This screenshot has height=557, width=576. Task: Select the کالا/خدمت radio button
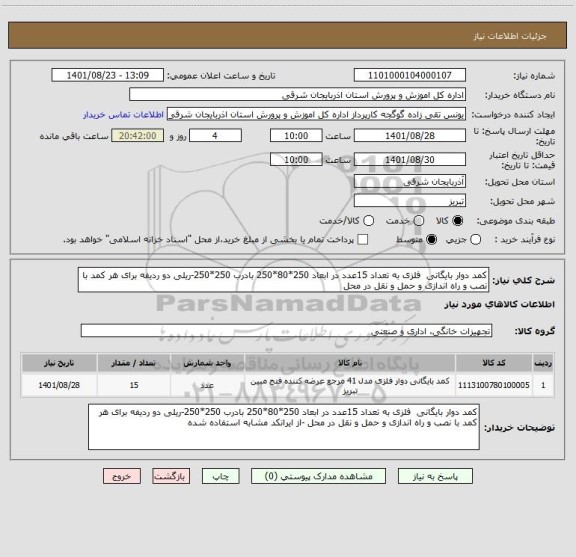coord(368,221)
